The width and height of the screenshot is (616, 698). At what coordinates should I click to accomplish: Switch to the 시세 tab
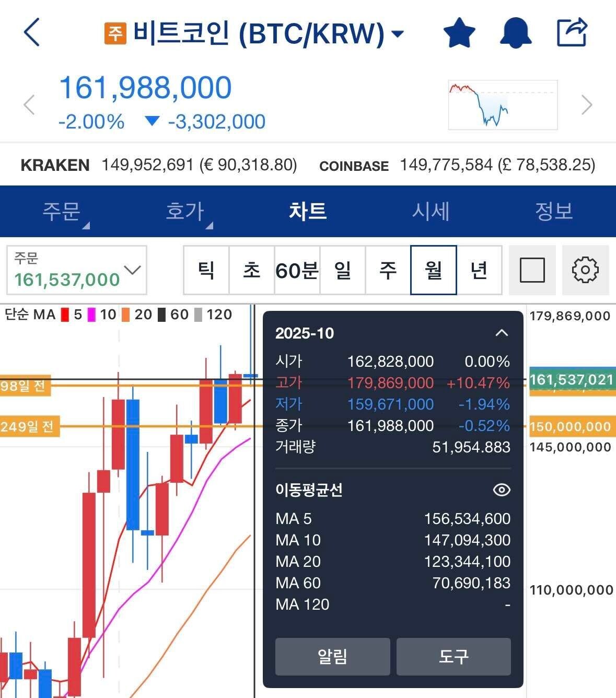[x=431, y=212]
